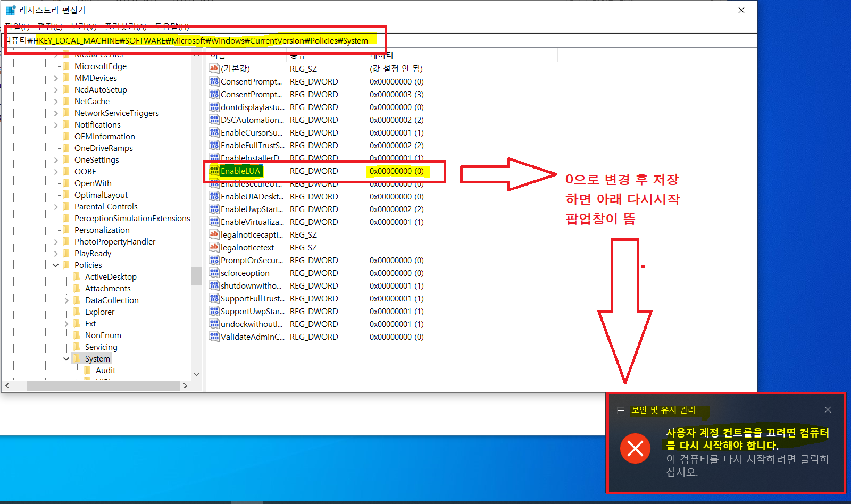Collapse the System tree node
The height and width of the screenshot is (504, 851).
pos(66,359)
